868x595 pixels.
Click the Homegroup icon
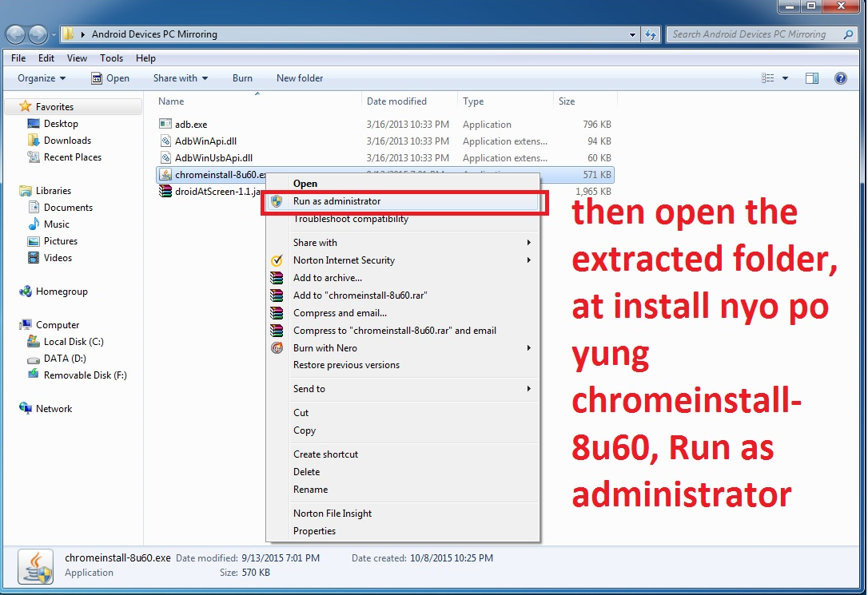tap(25, 292)
